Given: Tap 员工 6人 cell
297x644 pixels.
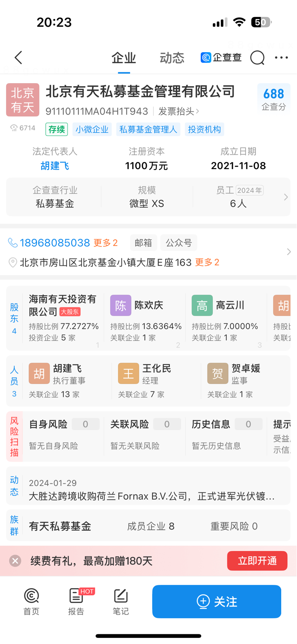Looking at the screenshot, I should [x=239, y=197].
